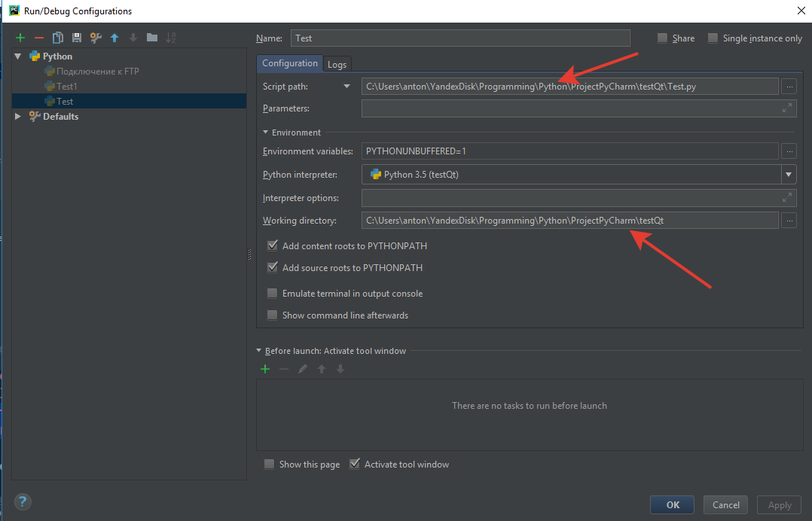The height and width of the screenshot is (521, 812).
Task: Sort the configurations alphabetically
Action: point(171,37)
